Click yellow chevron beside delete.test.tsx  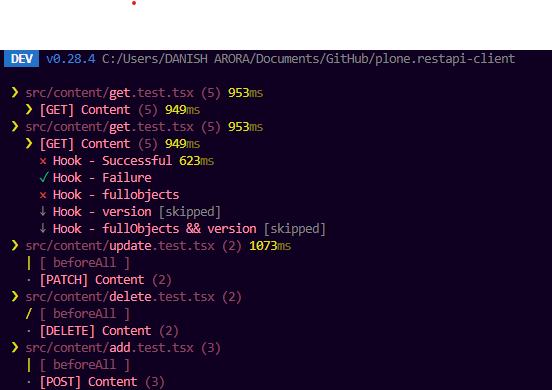tap(15, 296)
